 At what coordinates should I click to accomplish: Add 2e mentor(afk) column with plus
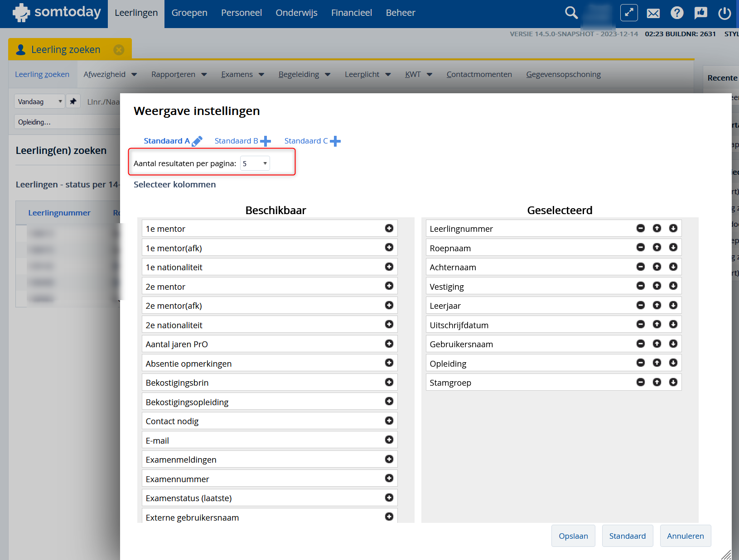pyautogui.click(x=389, y=305)
